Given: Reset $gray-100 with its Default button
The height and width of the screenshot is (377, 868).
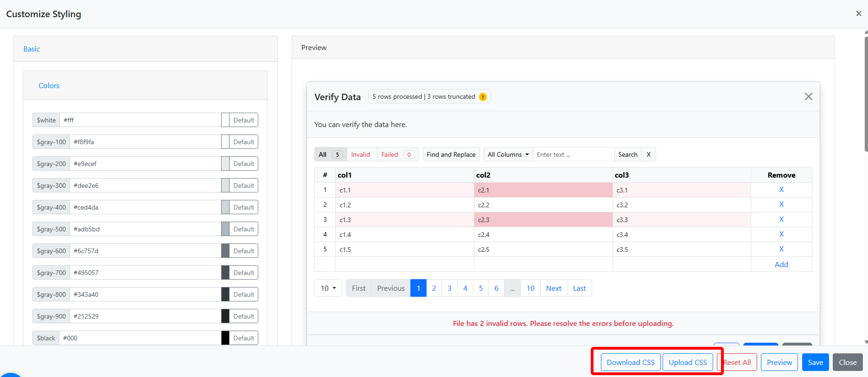Looking at the screenshot, I should (243, 142).
